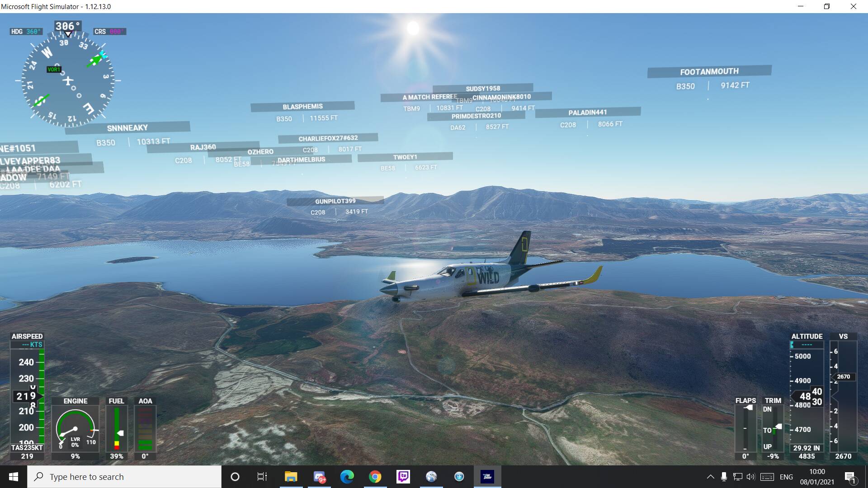Viewport: 868px width, 488px height.
Task: Click the TAS235KT readout
Action: [x=27, y=448]
